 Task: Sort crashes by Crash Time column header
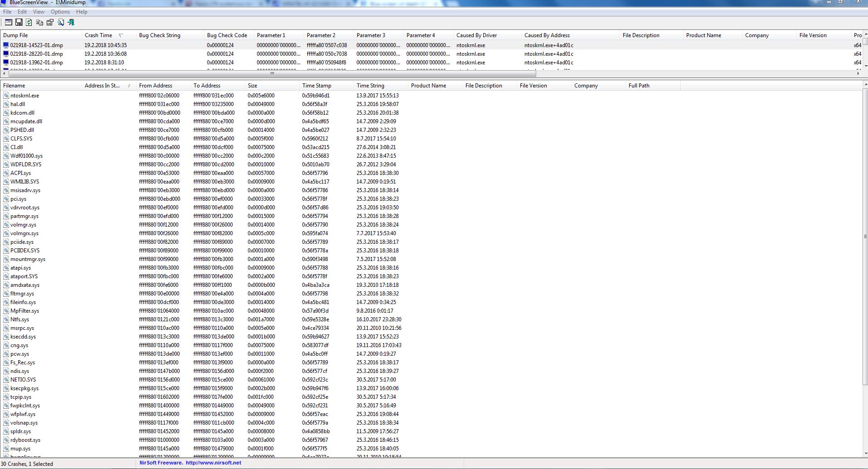[x=109, y=35]
